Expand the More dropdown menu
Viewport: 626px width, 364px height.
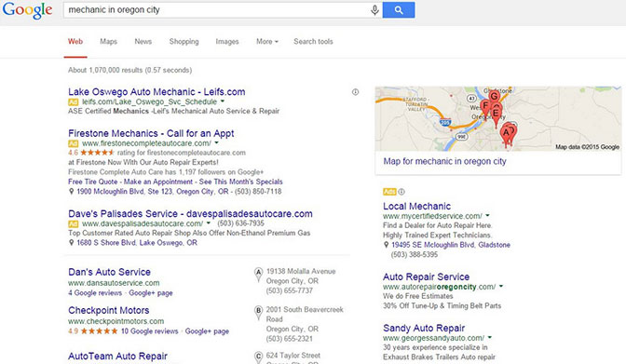coord(267,42)
